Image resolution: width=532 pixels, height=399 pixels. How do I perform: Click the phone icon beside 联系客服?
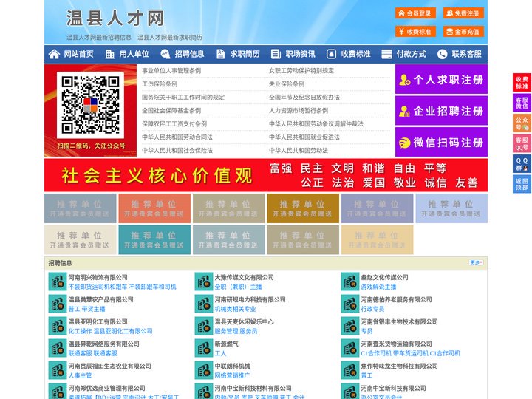pyautogui.click(x=442, y=54)
